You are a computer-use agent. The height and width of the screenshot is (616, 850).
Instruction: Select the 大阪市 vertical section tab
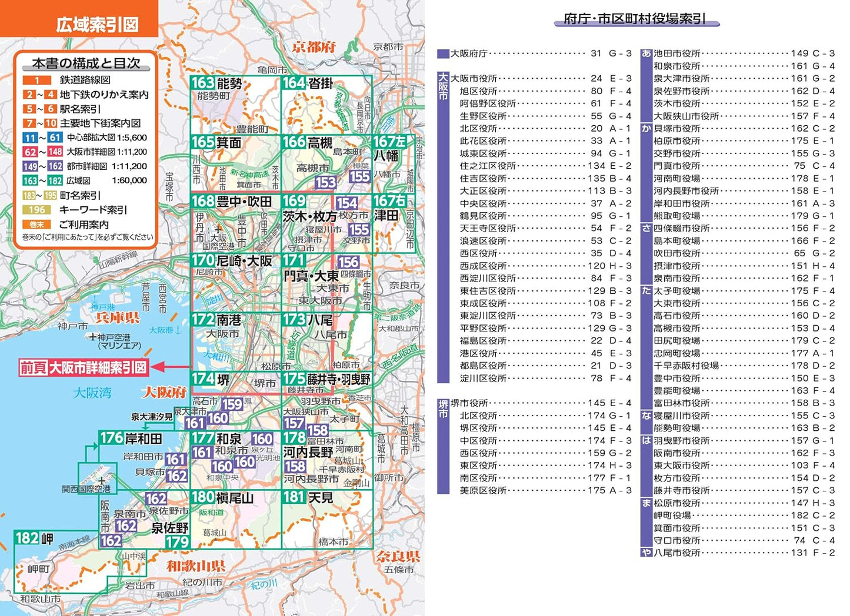click(x=443, y=86)
